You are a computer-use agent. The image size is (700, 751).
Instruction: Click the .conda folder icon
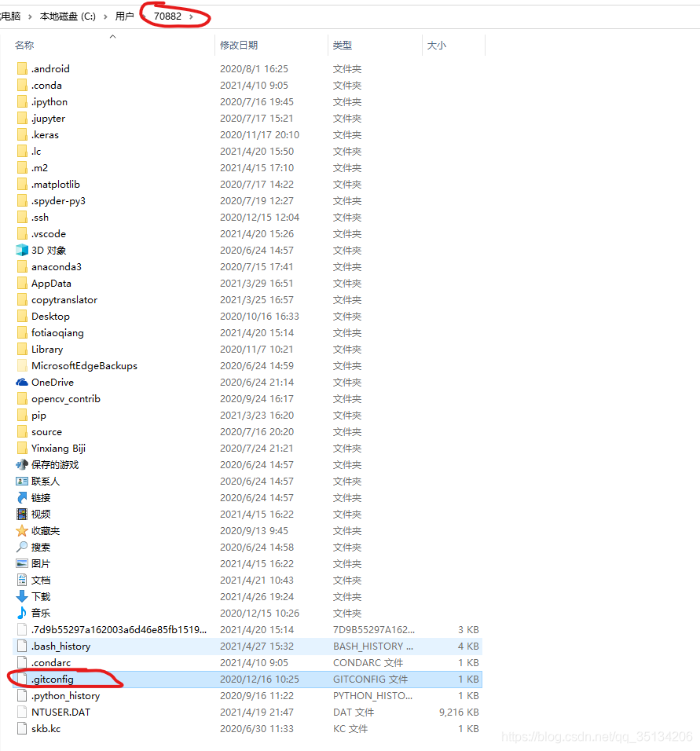22,86
